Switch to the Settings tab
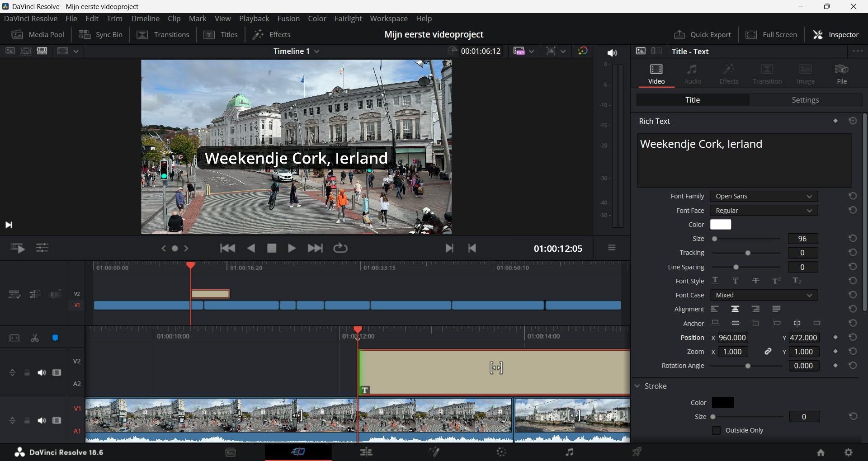Viewport: 868px width, 461px height. tap(805, 100)
